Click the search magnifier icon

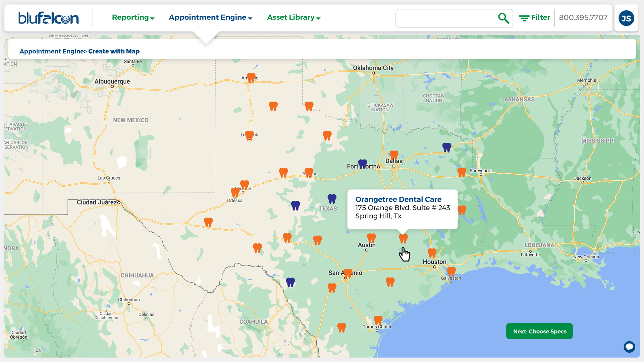[x=503, y=18]
